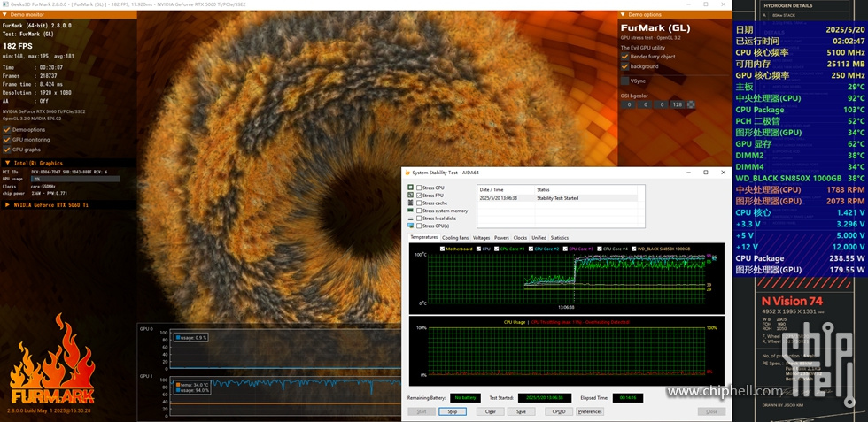The image size is (868, 422).
Task: Click the Elapsed Time readout in AIDA64
Action: pyautogui.click(x=628, y=397)
